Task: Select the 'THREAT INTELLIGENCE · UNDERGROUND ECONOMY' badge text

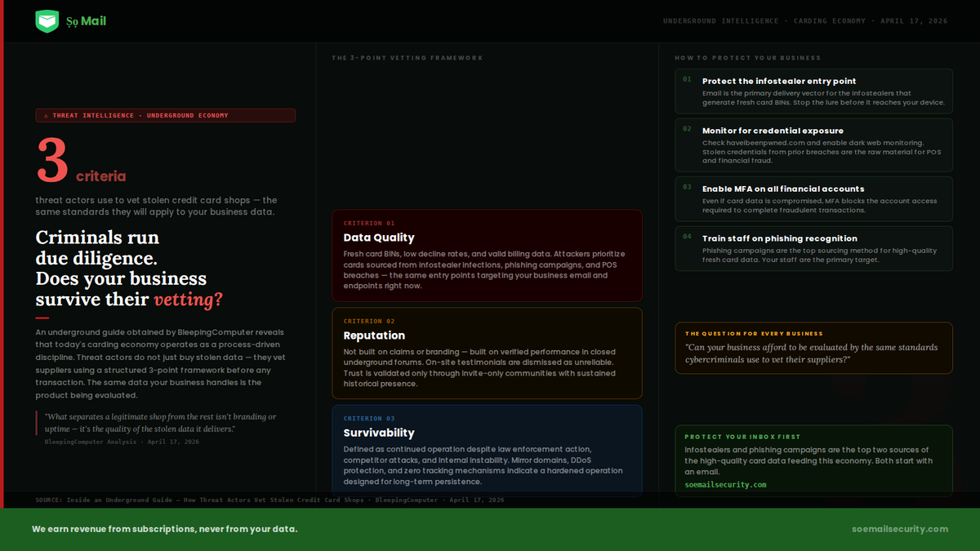Action: pos(140,116)
